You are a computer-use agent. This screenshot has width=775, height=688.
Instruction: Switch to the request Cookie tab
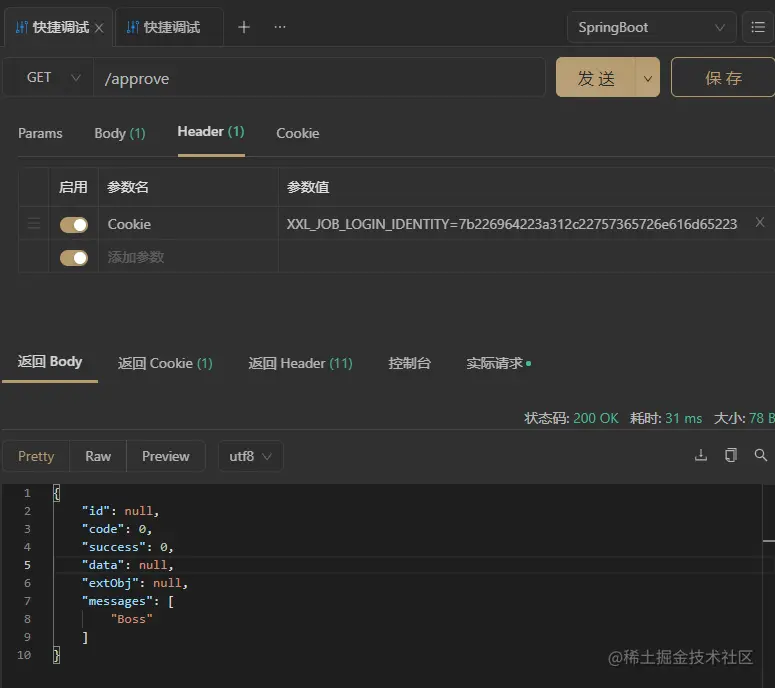pos(298,133)
